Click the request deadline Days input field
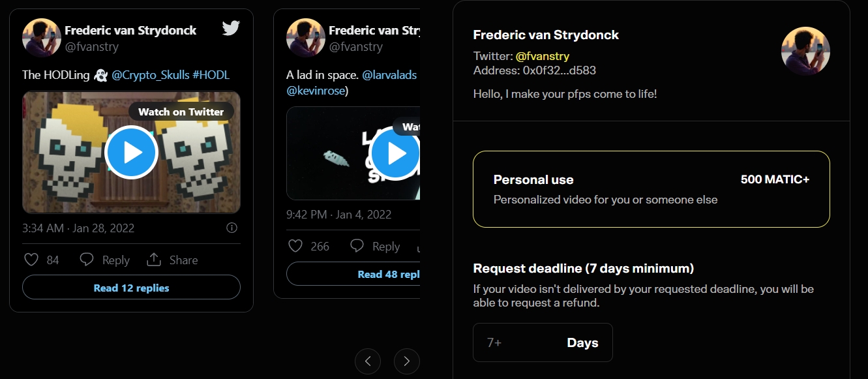Screen dimensions: 868x379 (543, 342)
